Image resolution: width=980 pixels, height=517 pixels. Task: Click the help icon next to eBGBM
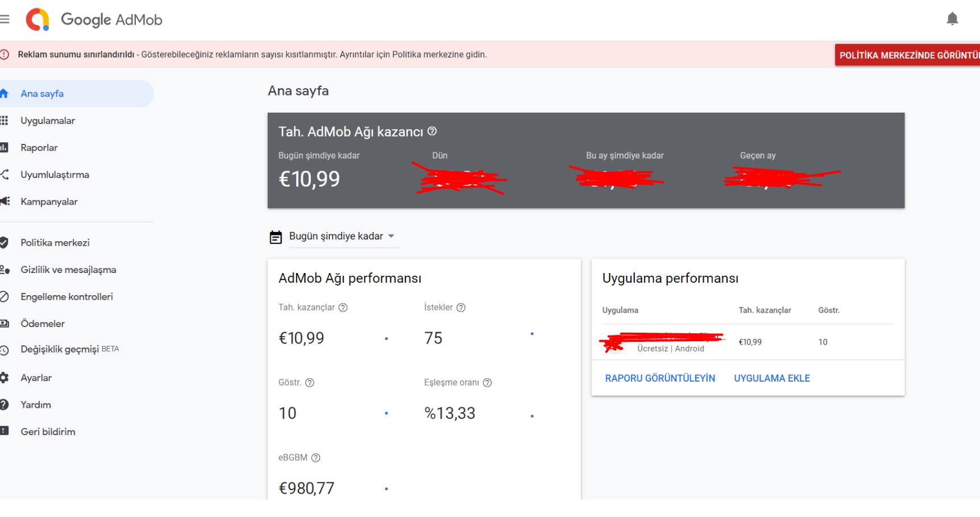[316, 458]
